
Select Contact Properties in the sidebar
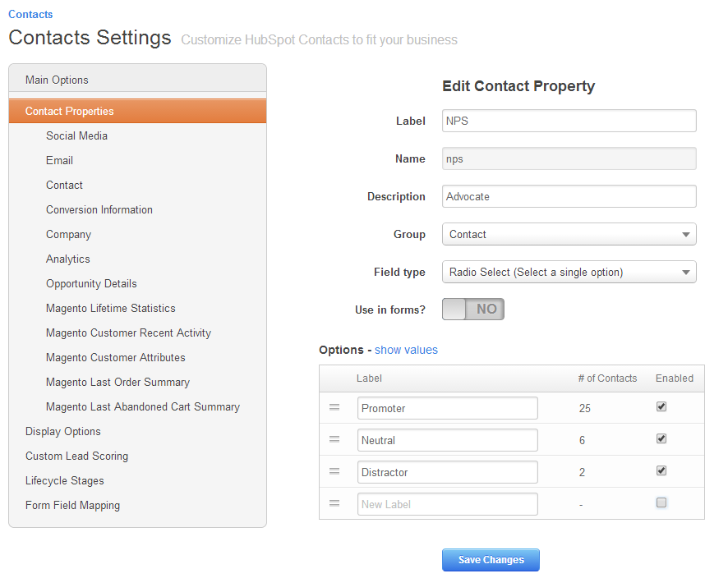click(x=137, y=112)
